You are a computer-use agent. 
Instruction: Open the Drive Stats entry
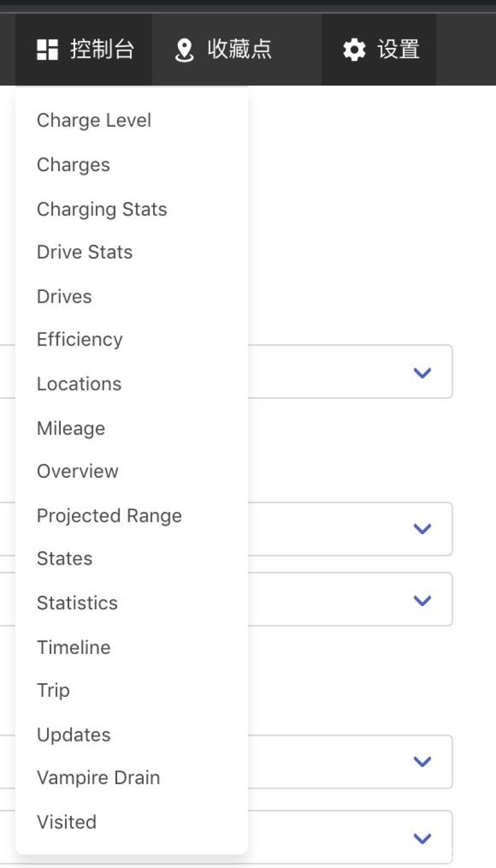84,253
